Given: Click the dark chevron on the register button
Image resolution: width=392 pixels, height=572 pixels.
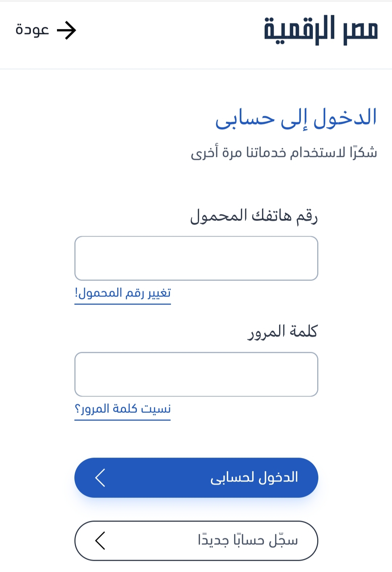Looking at the screenshot, I should 100,541.
